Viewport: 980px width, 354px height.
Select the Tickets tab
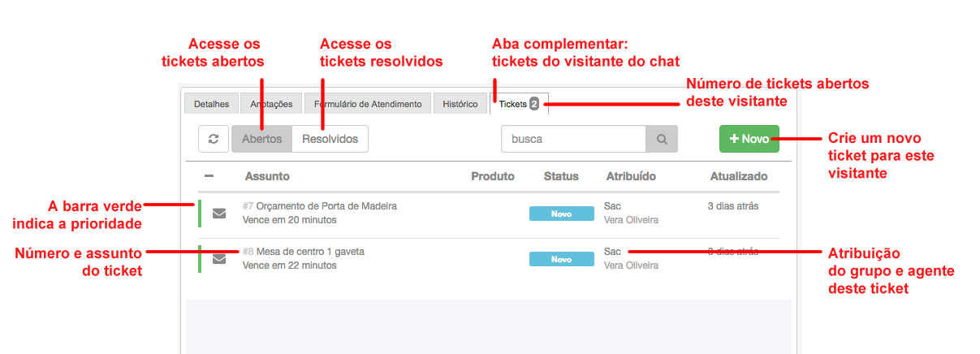coord(519,104)
